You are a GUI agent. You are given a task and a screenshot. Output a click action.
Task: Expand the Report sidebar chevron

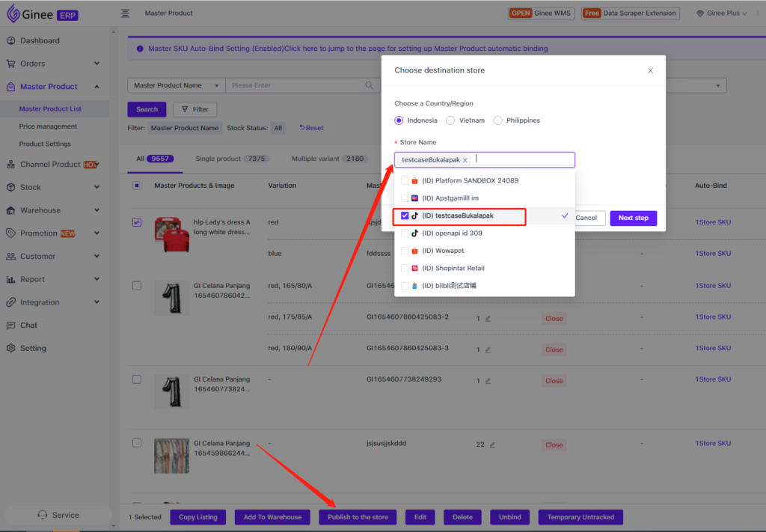[x=96, y=279]
